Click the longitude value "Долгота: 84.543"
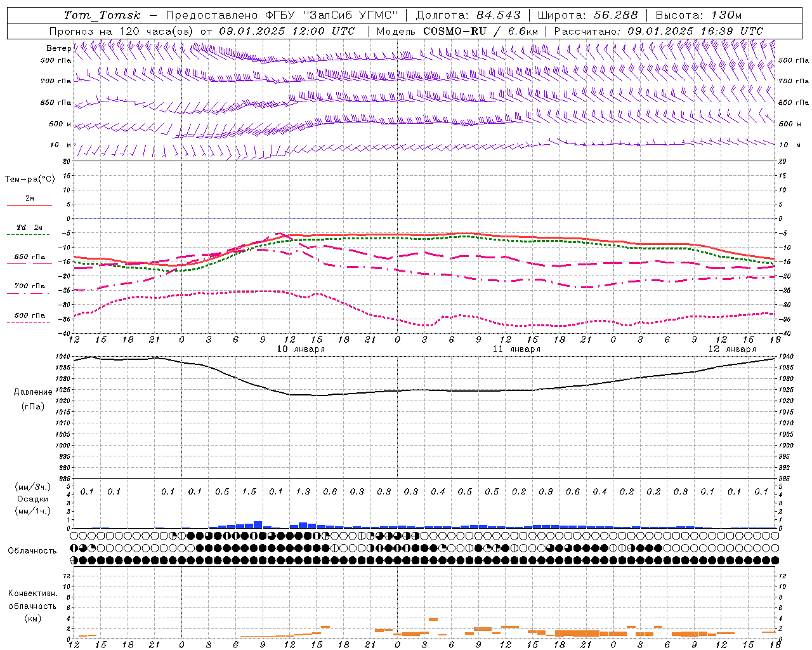The image size is (812, 650). 468,15
